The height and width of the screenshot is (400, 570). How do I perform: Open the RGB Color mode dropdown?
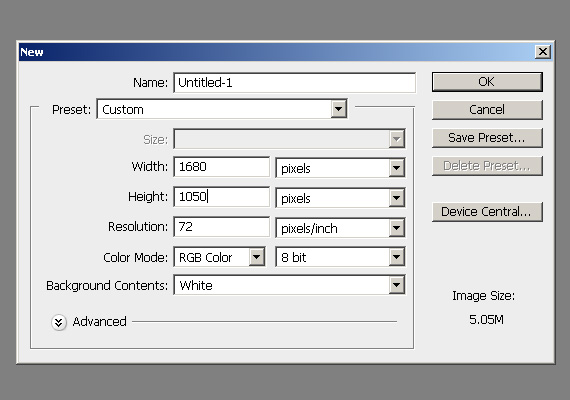(220, 257)
